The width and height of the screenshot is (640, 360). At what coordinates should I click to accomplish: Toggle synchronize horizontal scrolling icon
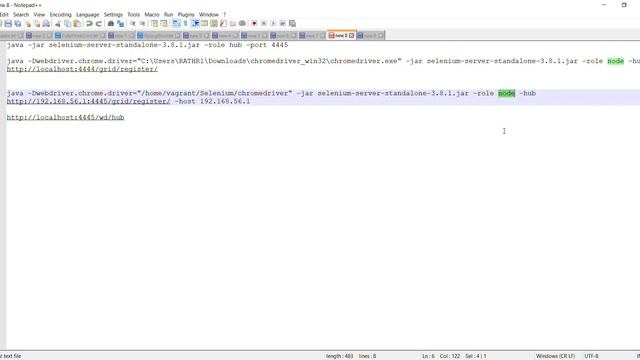coord(164,24)
